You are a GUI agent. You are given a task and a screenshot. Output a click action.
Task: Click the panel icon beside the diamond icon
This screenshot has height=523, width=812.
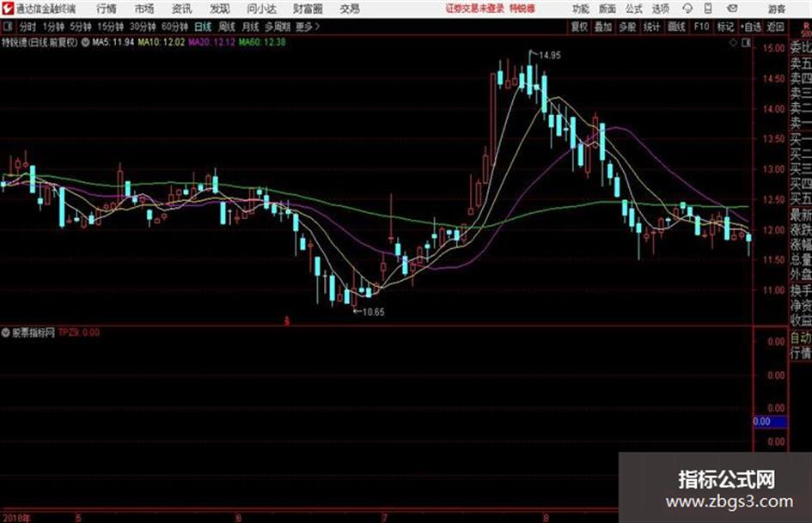coord(746,43)
